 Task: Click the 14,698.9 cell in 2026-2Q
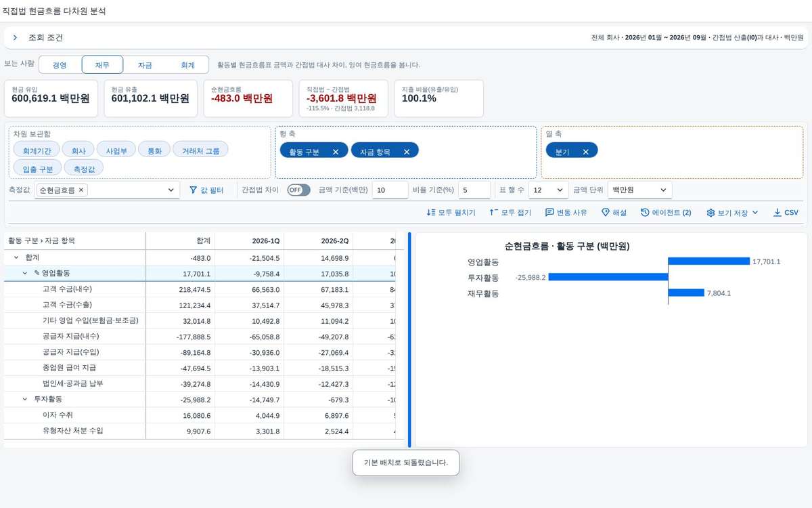click(x=319, y=258)
